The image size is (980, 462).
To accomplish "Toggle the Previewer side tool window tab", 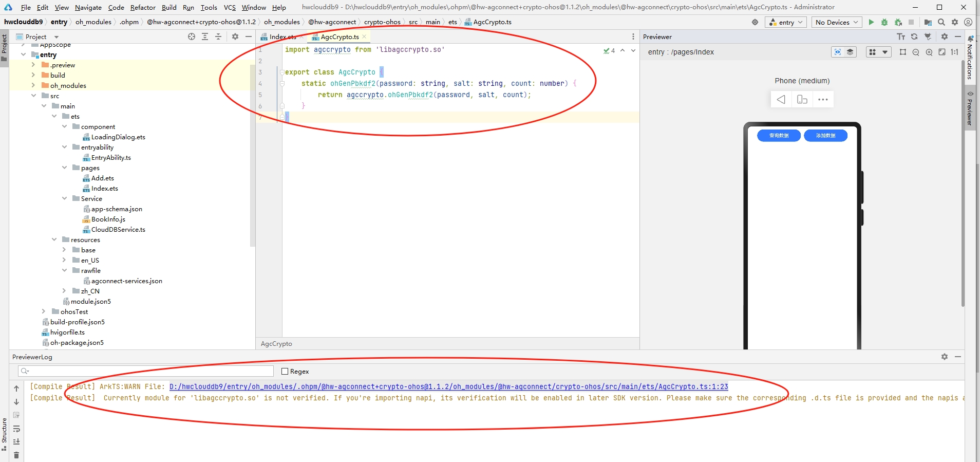I will pyautogui.click(x=970, y=108).
